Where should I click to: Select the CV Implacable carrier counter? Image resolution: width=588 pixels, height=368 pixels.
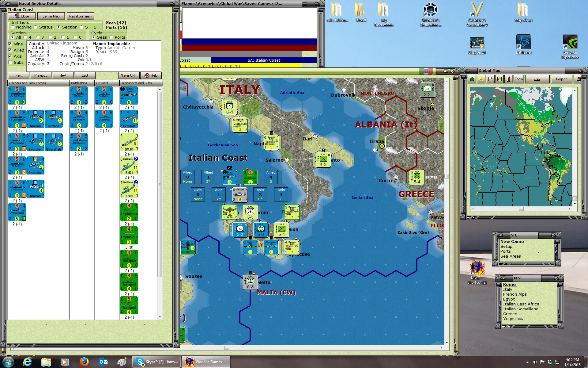pyautogui.click(x=17, y=212)
